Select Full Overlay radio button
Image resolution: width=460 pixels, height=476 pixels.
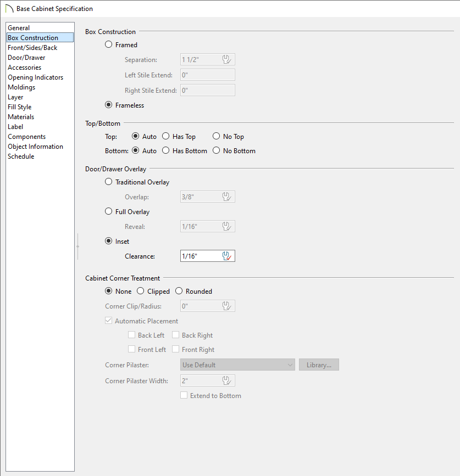[108, 211]
